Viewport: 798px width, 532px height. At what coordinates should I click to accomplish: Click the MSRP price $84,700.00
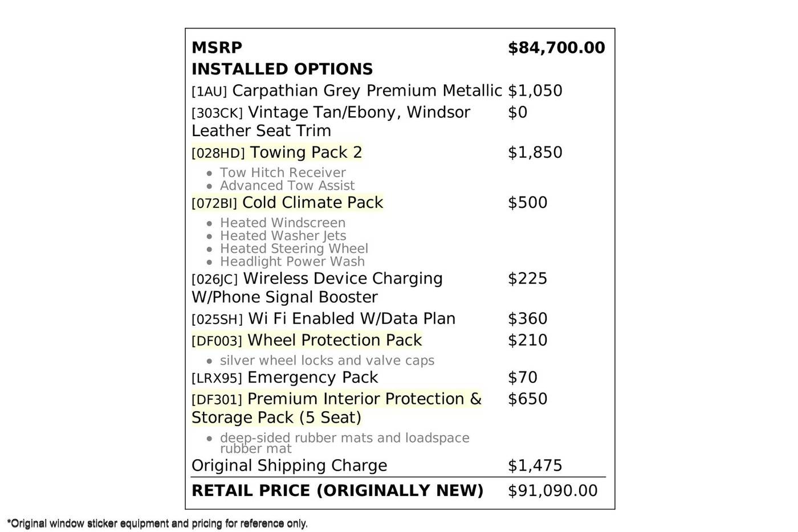pos(556,48)
